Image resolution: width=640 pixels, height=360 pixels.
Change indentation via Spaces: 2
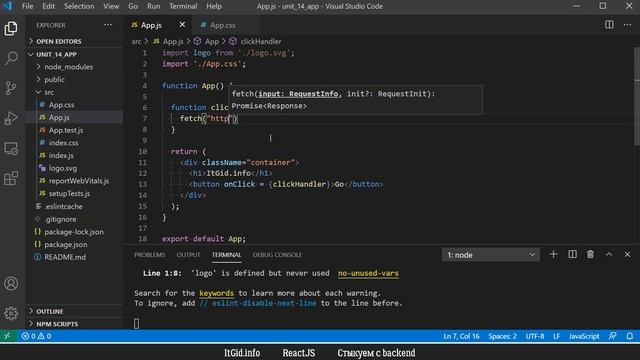click(502, 336)
